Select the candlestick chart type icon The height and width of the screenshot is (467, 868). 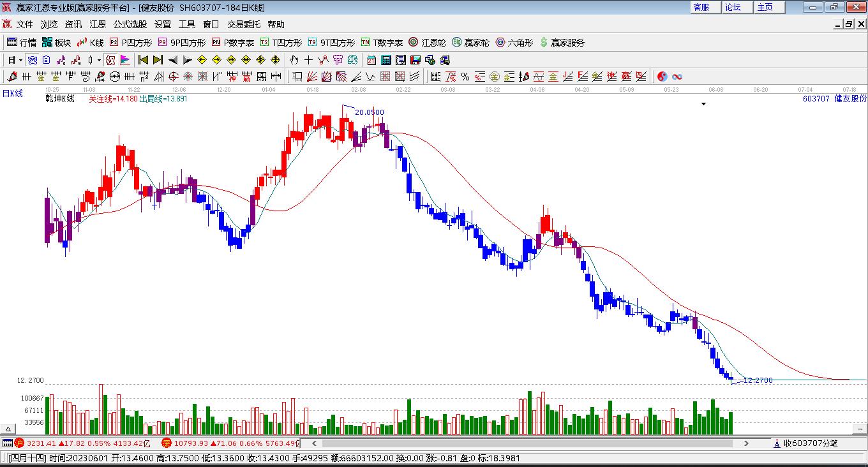click(90, 60)
